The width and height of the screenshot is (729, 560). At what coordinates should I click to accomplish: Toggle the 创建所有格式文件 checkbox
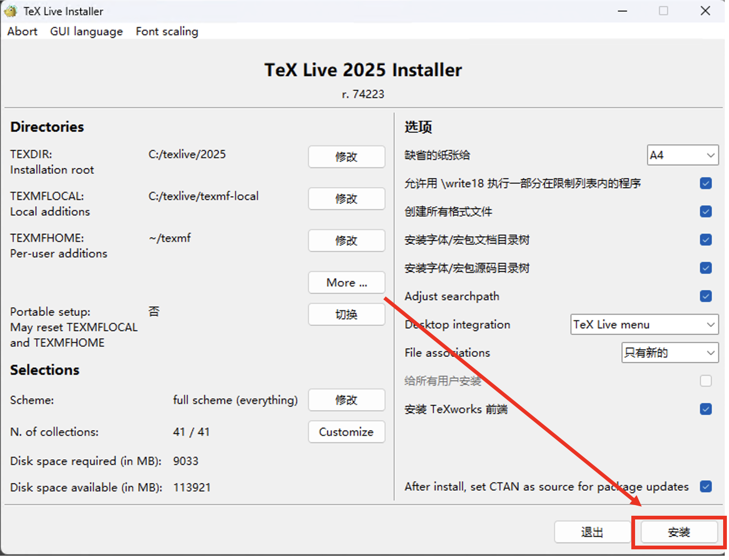point(706,212)
